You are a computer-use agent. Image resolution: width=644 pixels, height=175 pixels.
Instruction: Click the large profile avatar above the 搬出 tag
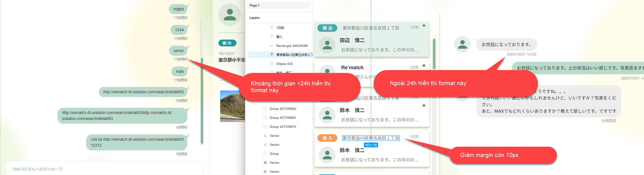coord(230,15)
